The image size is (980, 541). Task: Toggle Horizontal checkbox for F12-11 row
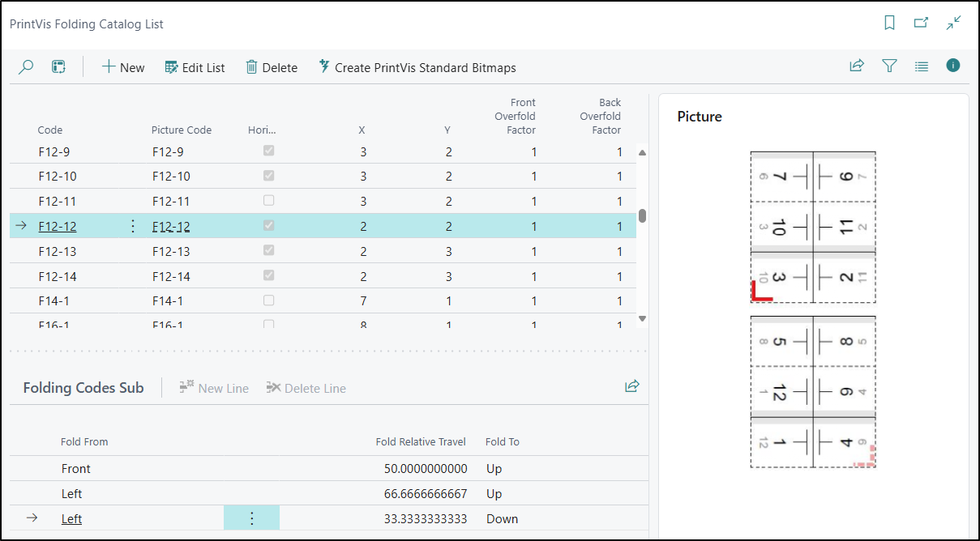coord(269,201)
